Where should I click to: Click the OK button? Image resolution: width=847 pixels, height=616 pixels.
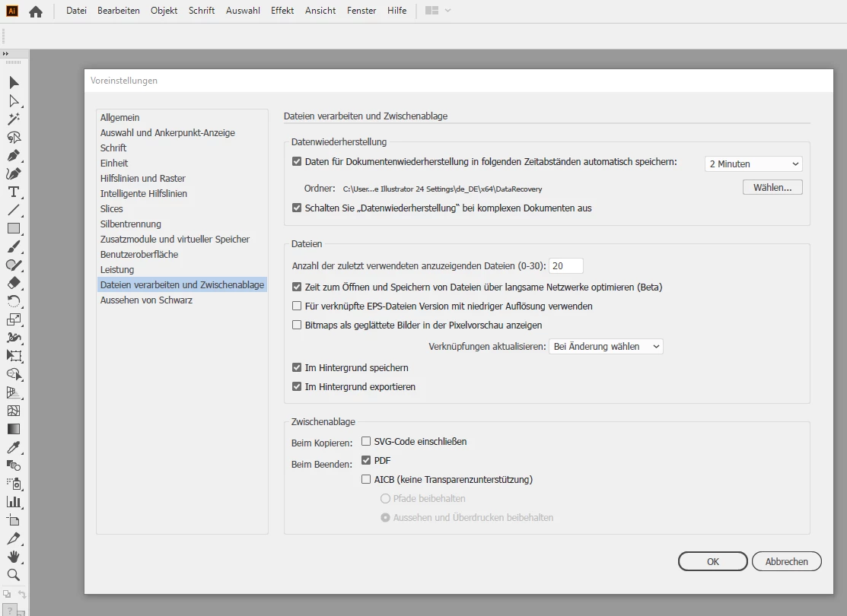713,561
